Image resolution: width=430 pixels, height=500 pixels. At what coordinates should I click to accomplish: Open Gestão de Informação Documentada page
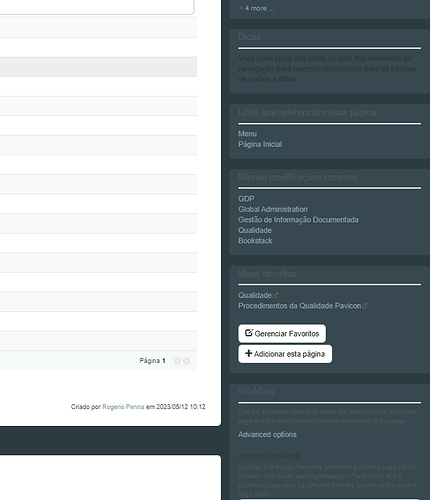(298, 220)
